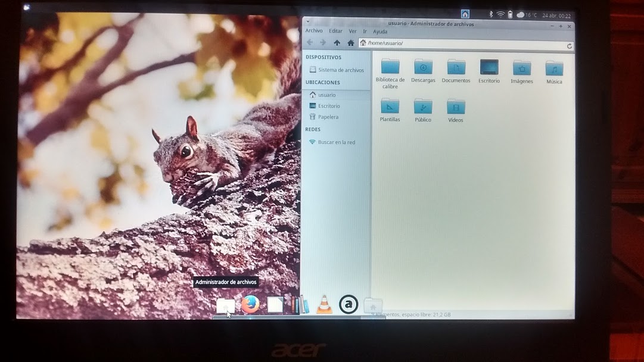
Task: Open the Wi-Fi network indicator
Action: [x=500, y=14]
